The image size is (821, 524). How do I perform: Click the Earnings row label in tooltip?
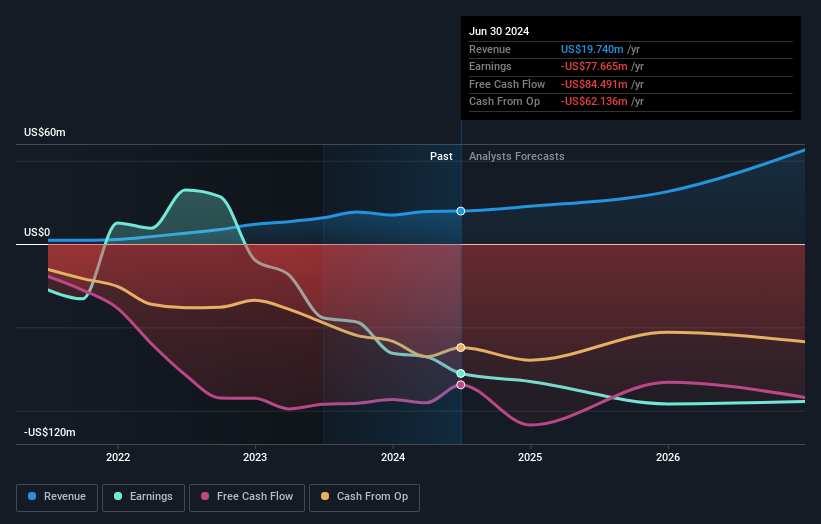click(490, 66)
